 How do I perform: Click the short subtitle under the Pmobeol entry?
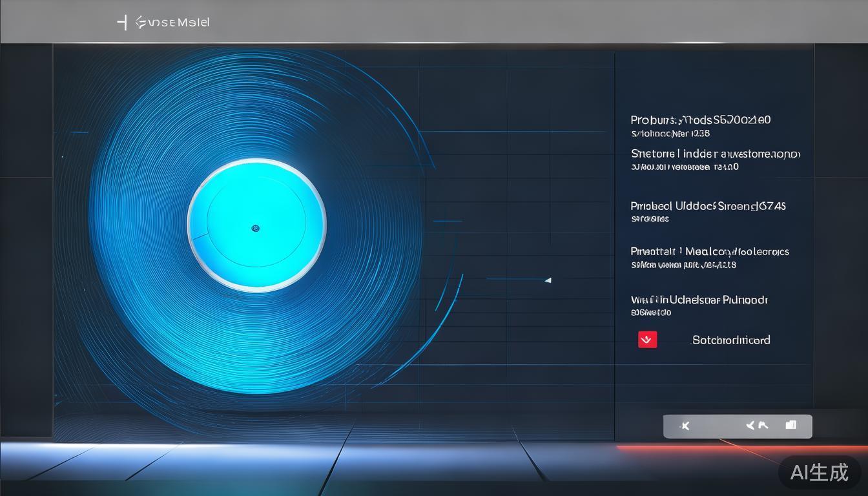pyautogui.click(x=650, y=219)
